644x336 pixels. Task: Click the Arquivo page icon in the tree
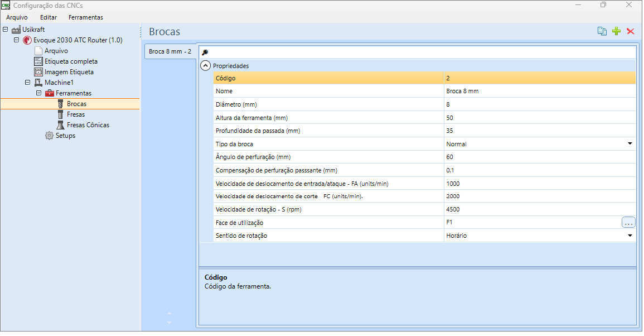coord(38,51)
